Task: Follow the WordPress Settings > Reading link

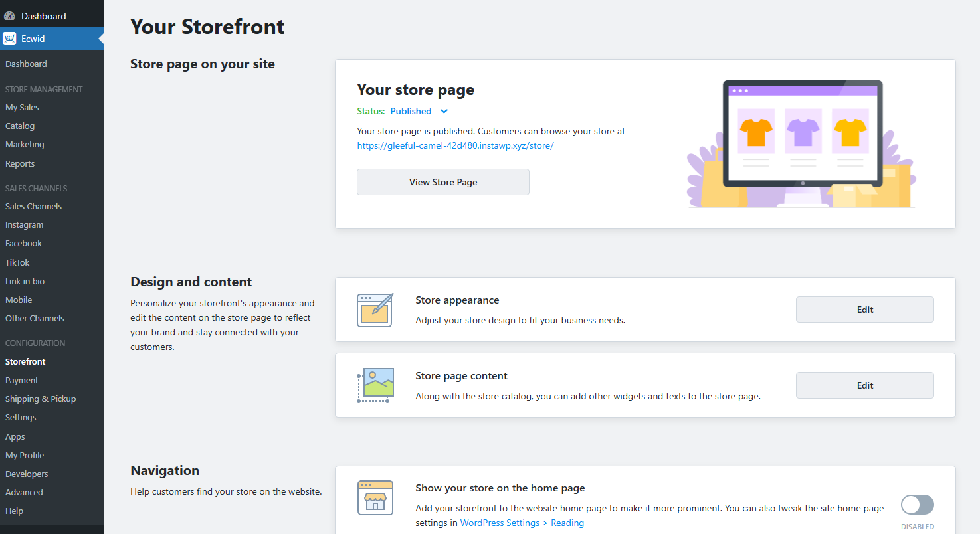Action: (522, 523)
